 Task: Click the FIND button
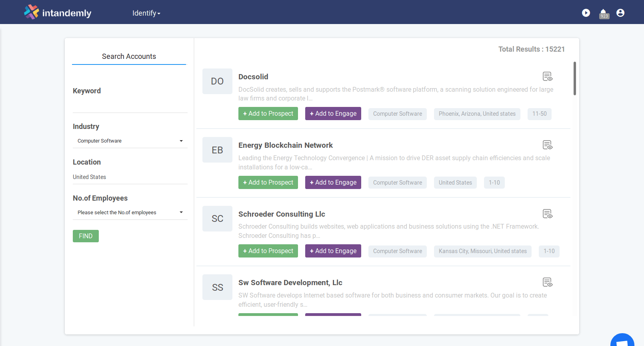pyautogui.click(x=86, y=236)
